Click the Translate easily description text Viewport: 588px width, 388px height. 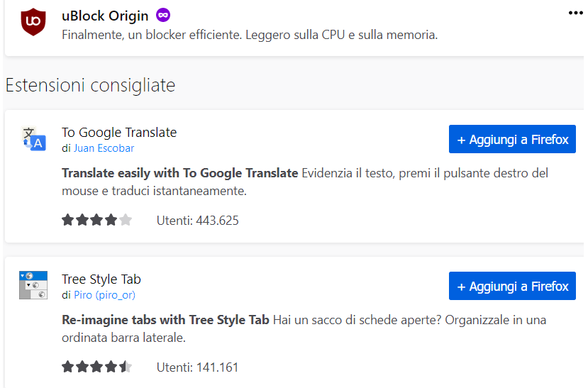[305, 182]
